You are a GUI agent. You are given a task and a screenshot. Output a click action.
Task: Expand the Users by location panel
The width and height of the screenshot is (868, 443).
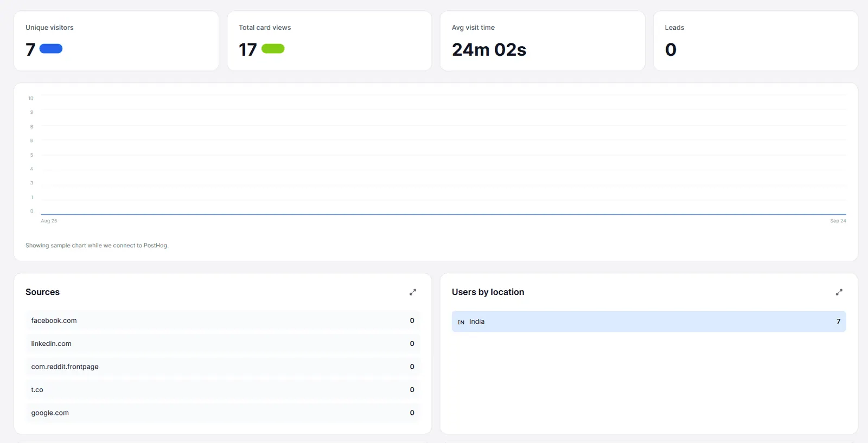pyautogui.click(x=839, y=292)
